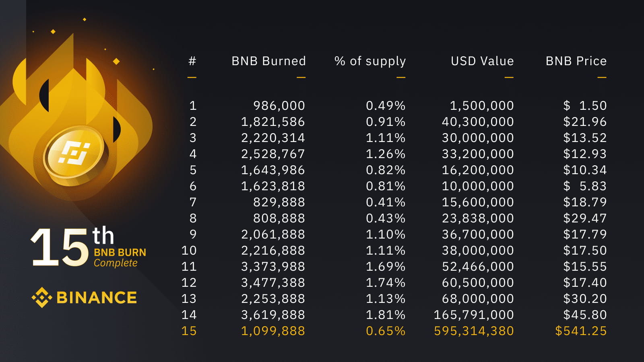Click the gold BNB coin

75,155
